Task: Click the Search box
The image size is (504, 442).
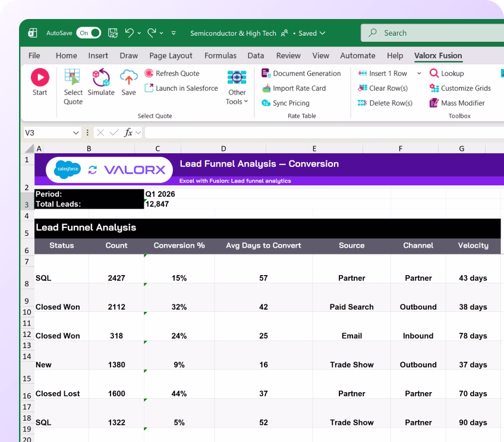Action: [432, 33]
